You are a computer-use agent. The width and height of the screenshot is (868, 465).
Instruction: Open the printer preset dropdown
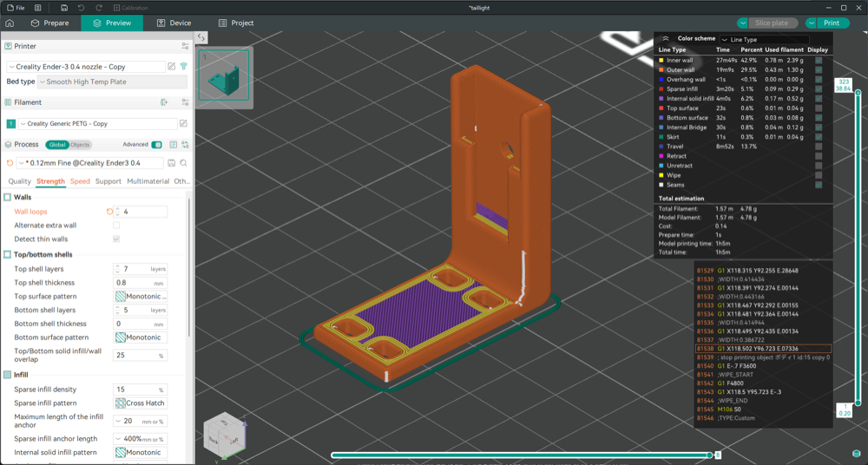tap(86, 67)
